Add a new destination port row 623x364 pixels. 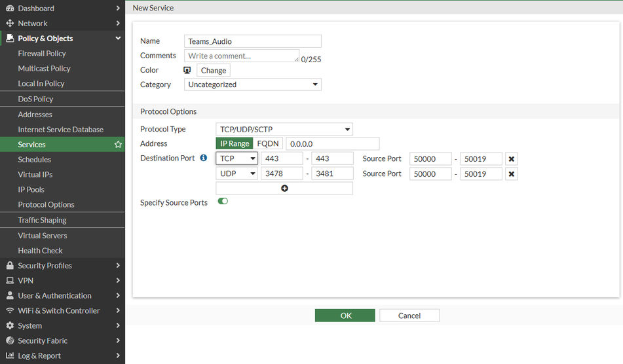tap(284, 189)
